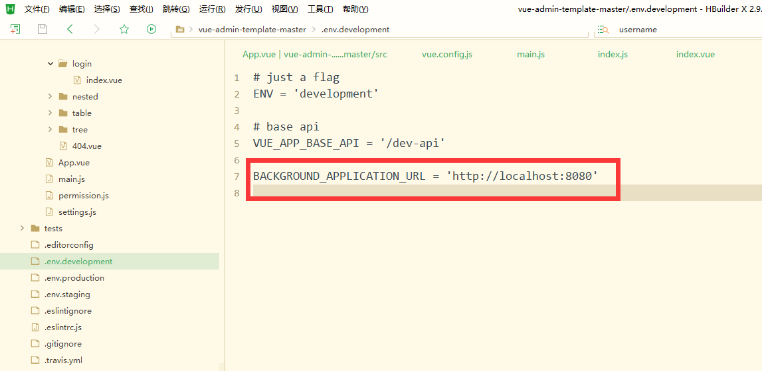
Task: Click the '# just a flag' comment
Action: click(296, 77)
